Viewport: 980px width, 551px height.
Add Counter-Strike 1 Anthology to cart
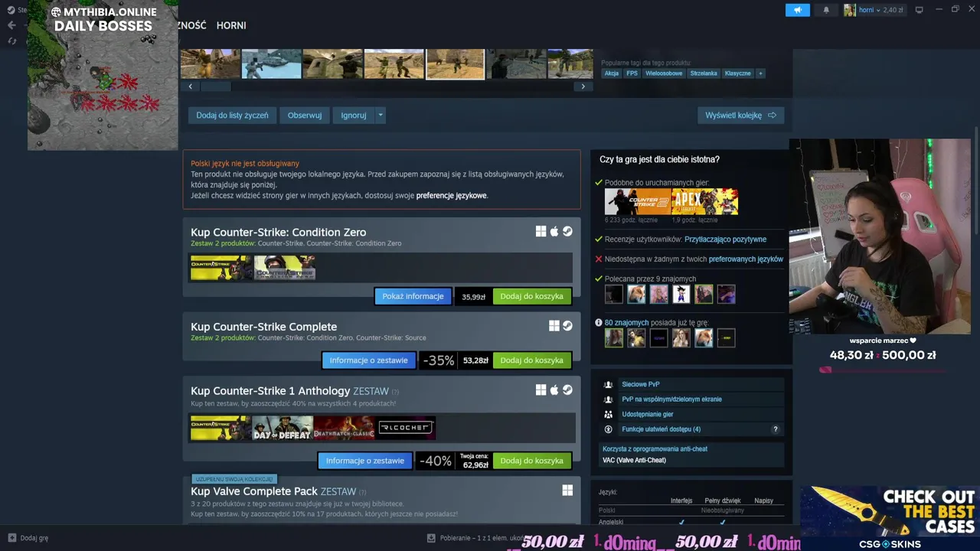point(532,461)
